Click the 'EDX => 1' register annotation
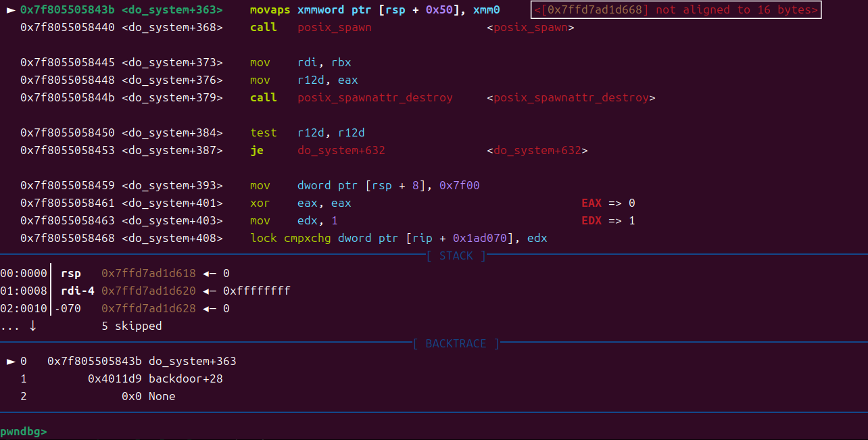Screen dimensions: 868x440 coord(608,221)
